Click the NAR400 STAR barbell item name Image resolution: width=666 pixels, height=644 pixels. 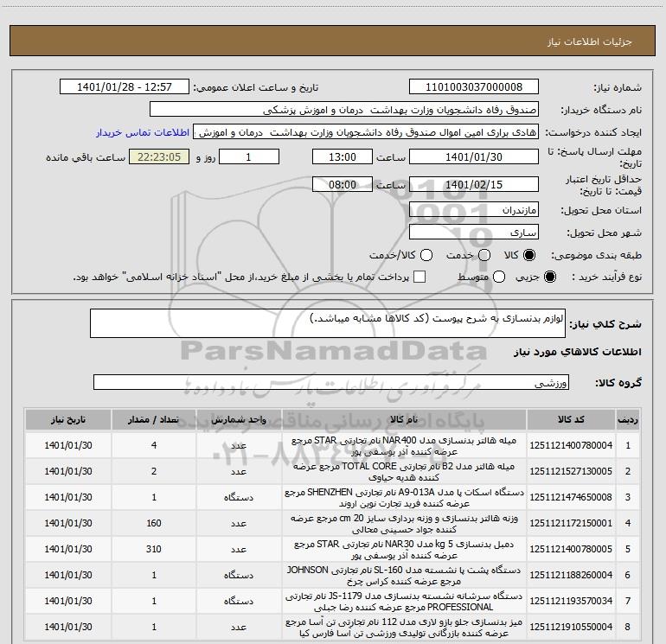404,446
